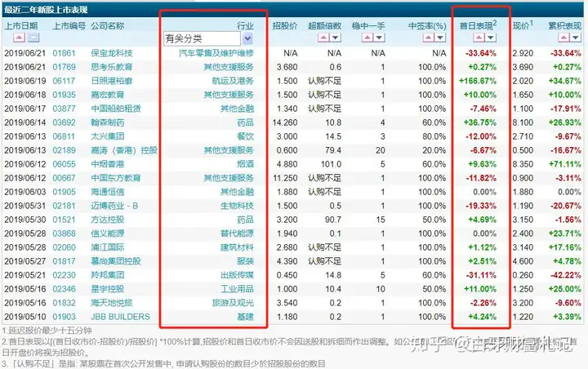588x369 pixels.
Task: Select industry 航运及港务 link
Action: [x=233, y=81]
